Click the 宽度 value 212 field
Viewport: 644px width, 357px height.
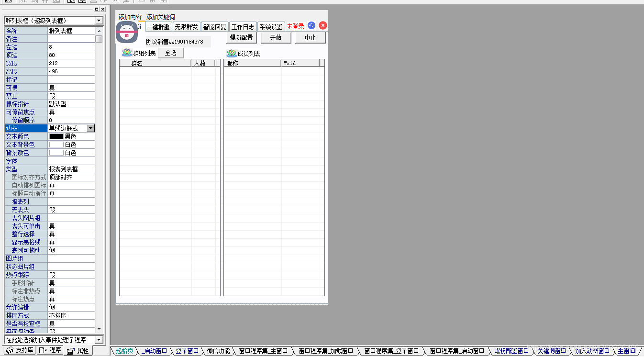(71, 63)
